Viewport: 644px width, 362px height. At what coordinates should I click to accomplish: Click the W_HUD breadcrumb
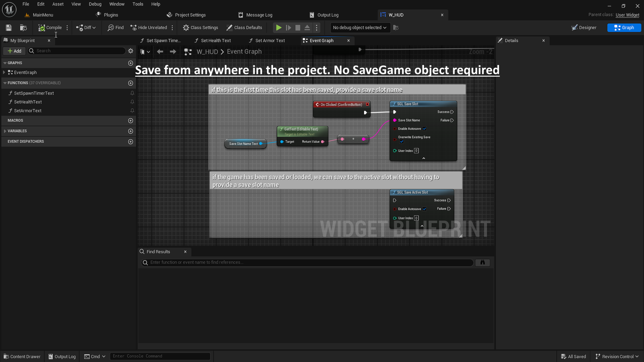tap(207, 52)
